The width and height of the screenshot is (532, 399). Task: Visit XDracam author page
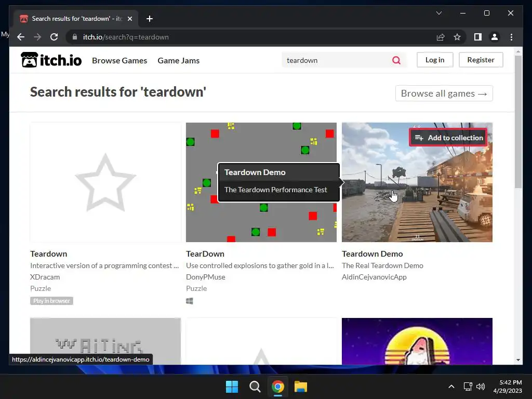(x=45, y=277)
